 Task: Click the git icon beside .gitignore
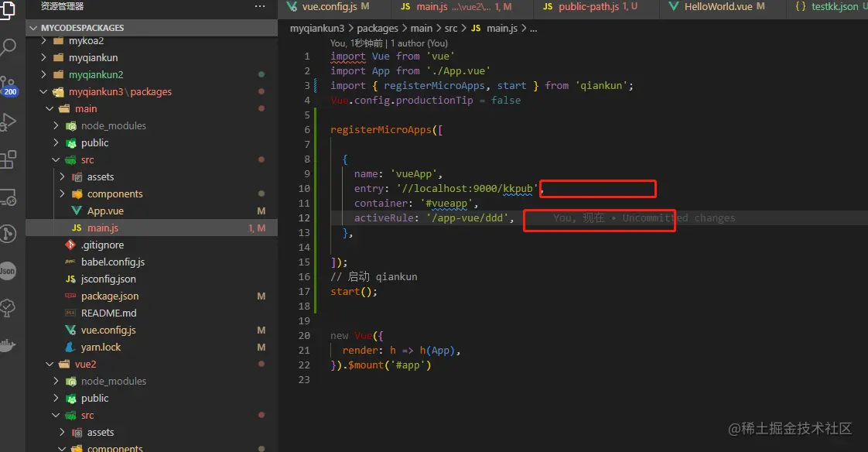click(70, 245)
